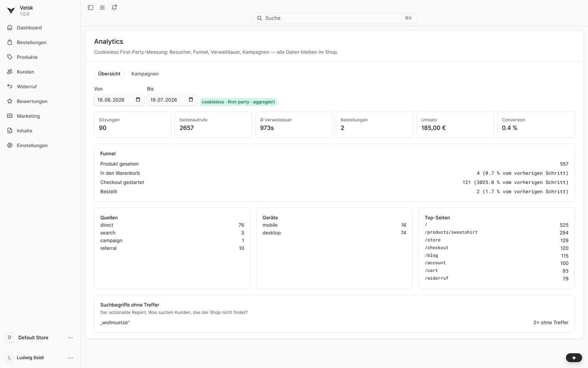Focus the Suche search field

click(334, 18)
